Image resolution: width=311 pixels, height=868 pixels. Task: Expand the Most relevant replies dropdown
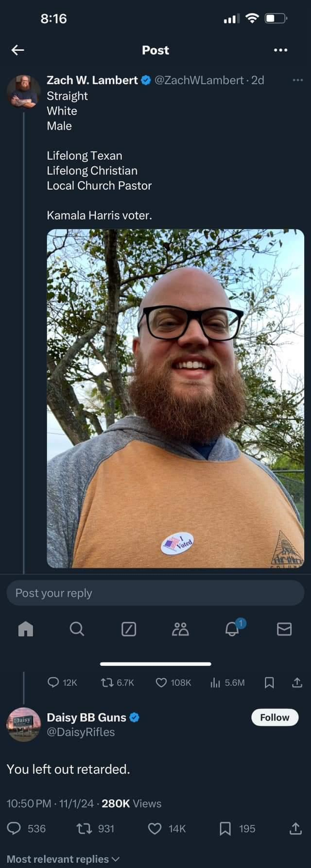click(x=63, y=859)
